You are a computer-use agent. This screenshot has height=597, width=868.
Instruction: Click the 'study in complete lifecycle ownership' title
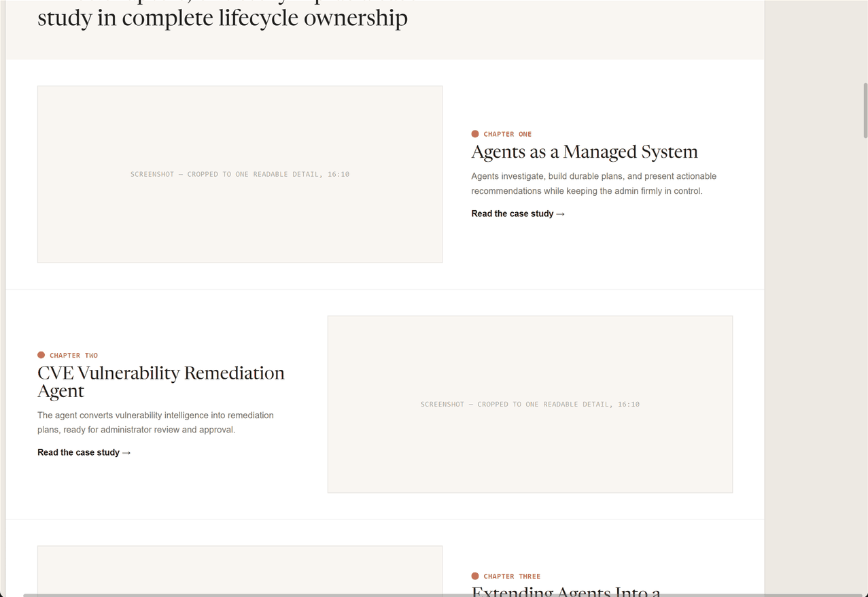[222, 17]
